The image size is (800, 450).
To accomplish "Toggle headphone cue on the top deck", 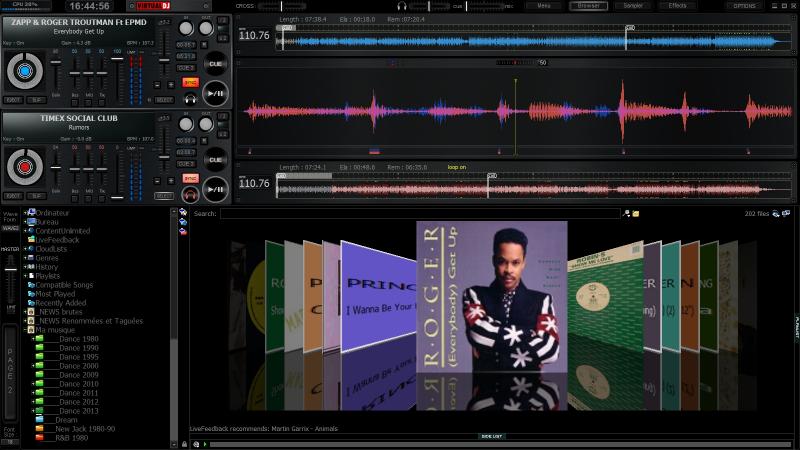I will tap(190, 99).
